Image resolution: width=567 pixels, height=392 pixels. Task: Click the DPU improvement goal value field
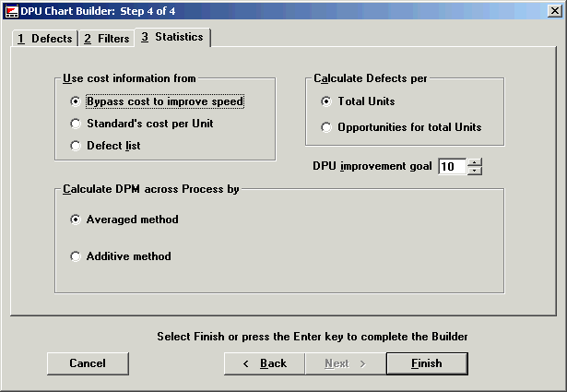(452, 167)
